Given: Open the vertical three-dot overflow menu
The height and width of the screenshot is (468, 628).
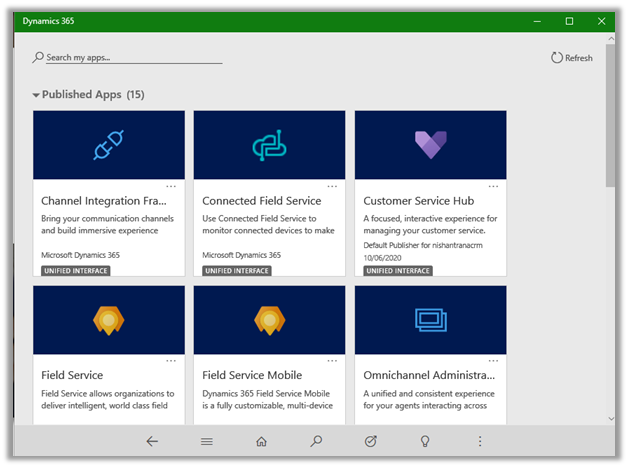Looking at the screenshot, I should pyautogui.click(x=480, y=441).
